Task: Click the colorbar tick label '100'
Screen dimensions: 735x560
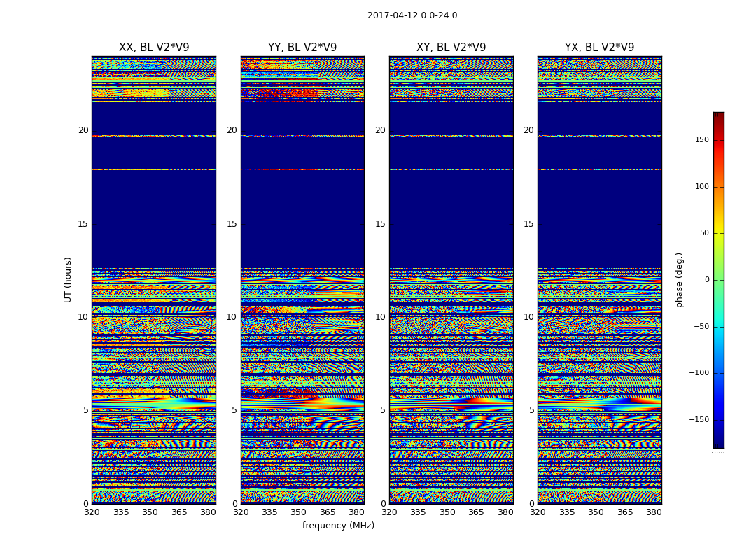Action: click(x=702, y=186)
